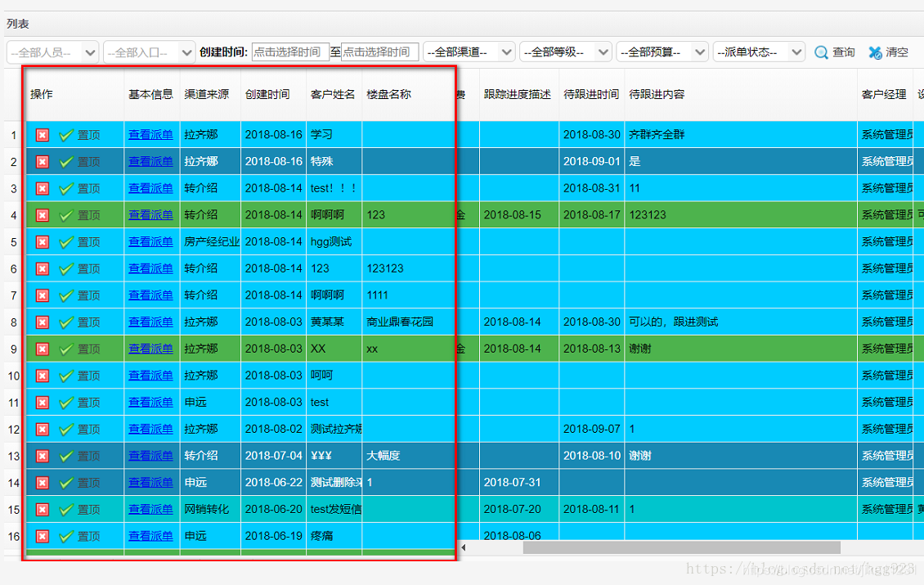Image resolution: width=924 pixels, height=585 pixels.
Task: Click the red X delete icon in row 3
Action: (43, 189)
